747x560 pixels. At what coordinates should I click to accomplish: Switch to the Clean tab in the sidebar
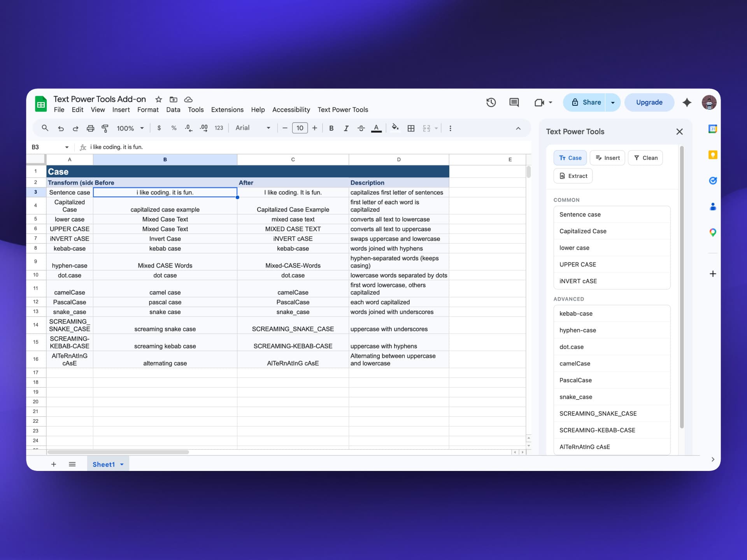(x=645, y=158)
